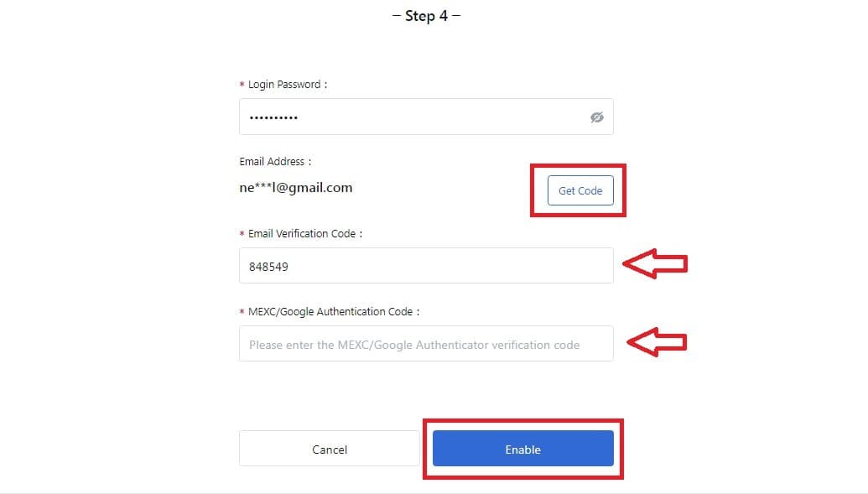
Task: Click the entered 848549 code text
Action: point(268,267)
